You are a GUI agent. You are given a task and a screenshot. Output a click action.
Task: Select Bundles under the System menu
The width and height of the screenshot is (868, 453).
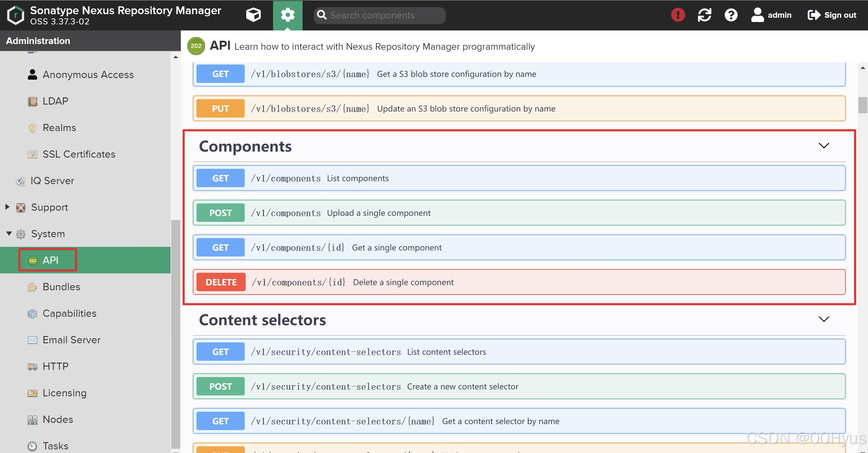pyautogui.click(x=61, y=287)
